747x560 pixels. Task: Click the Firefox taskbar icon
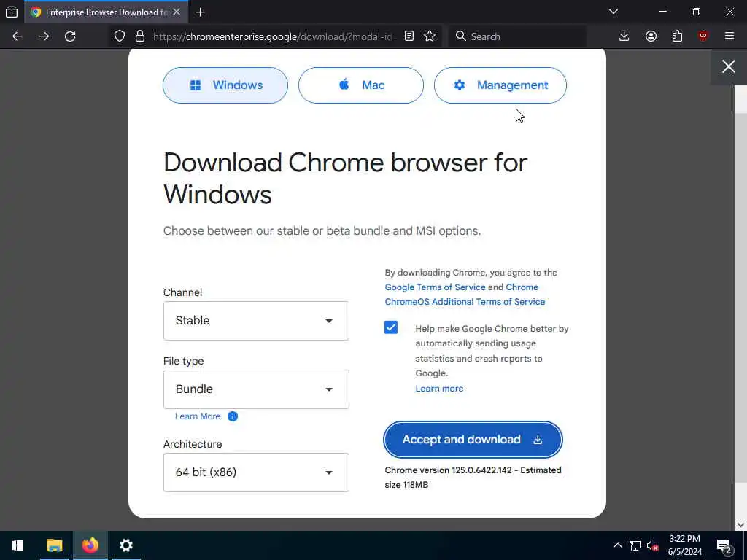(x=90, y=545)
